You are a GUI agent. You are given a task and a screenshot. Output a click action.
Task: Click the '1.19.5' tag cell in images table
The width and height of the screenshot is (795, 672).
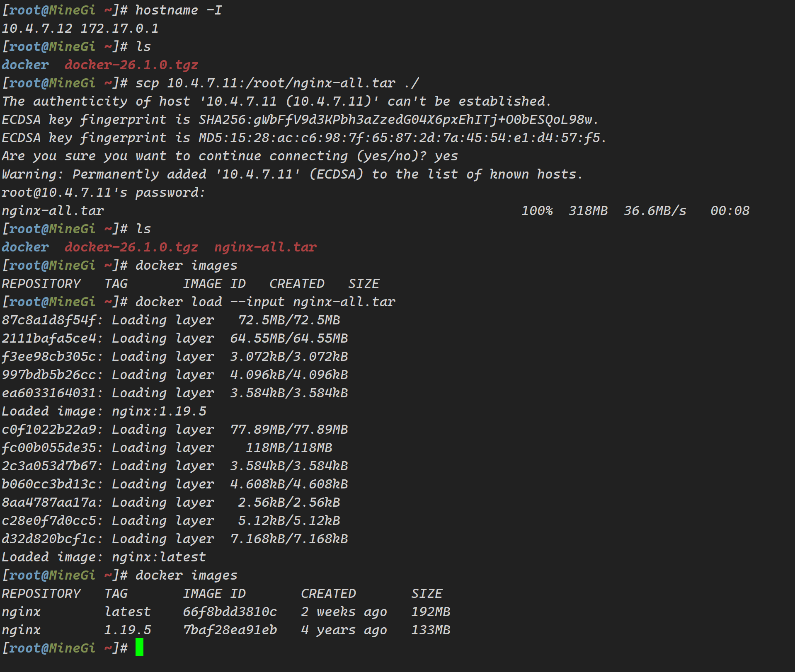click(x=128, y=630)
